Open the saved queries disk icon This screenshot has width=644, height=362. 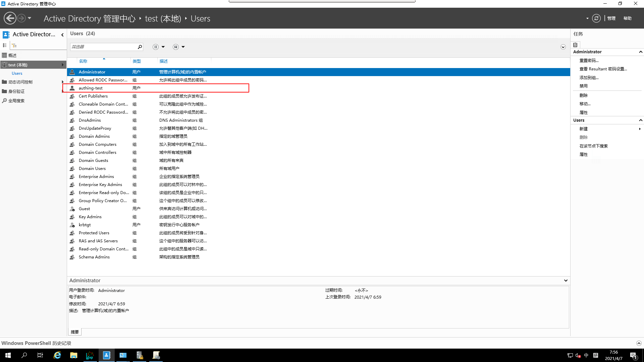[176, 47]
